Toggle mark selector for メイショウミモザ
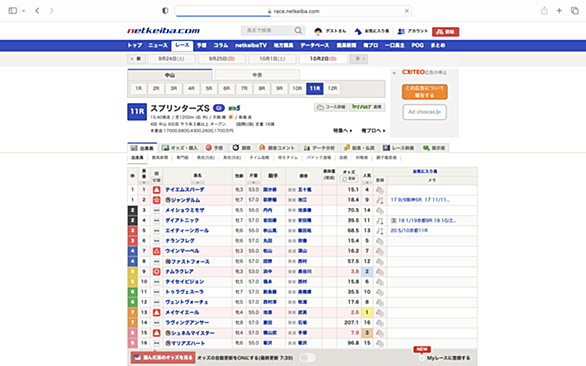Image resolution: width=586 pixels, height=366 pixels. click(x=157, y=210)
